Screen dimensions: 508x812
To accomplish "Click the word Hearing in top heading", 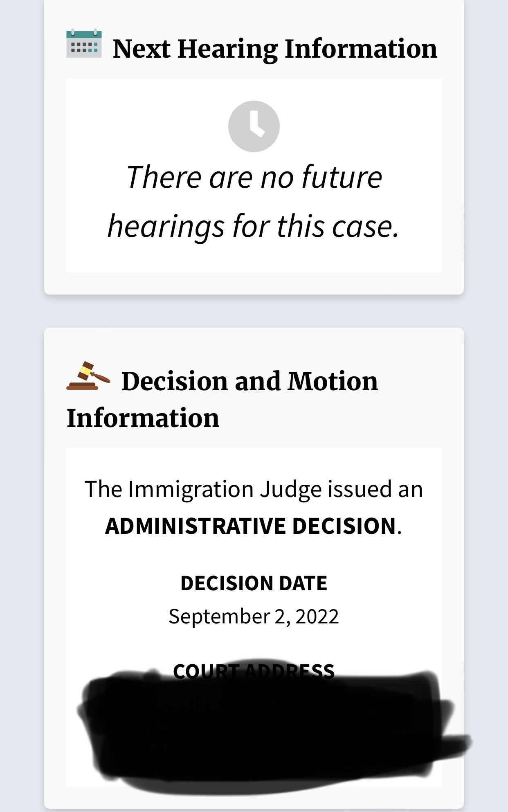I will [x=227, y=50].
